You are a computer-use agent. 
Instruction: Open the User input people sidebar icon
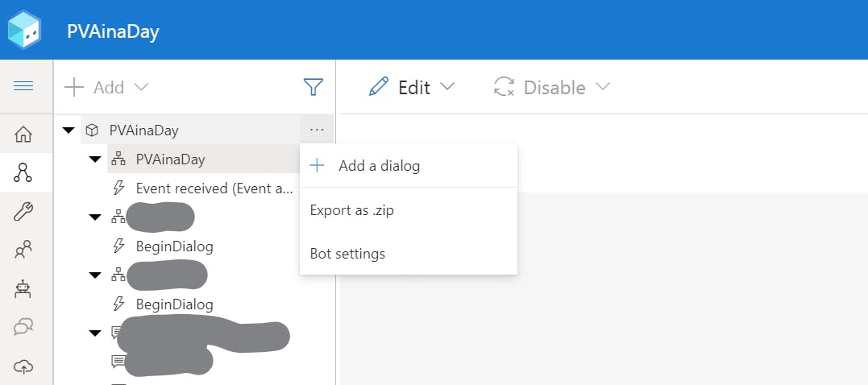point(23,250)
